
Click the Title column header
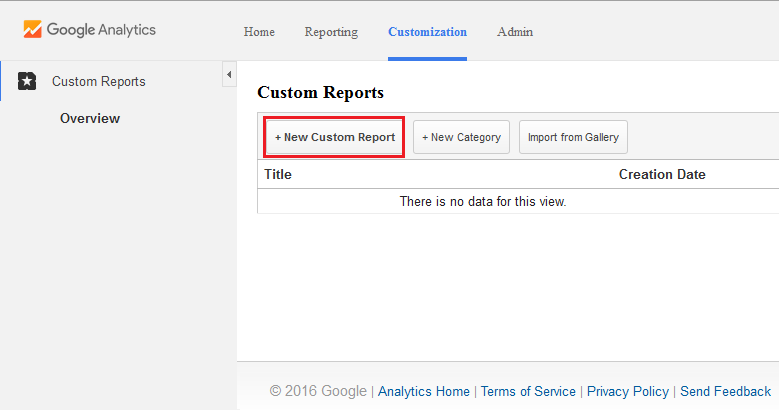coord(278,174)
